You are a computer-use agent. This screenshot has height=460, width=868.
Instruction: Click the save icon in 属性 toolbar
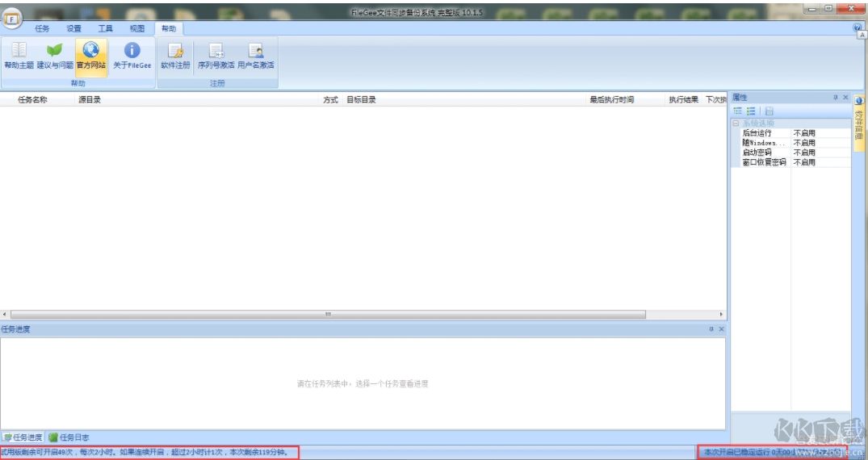tap(769, 111)
